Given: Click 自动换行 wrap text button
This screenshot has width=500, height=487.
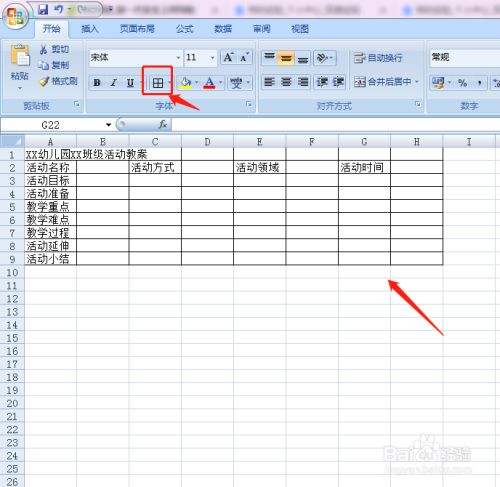Looking at the screenshot, I should [x=378, y=58].
